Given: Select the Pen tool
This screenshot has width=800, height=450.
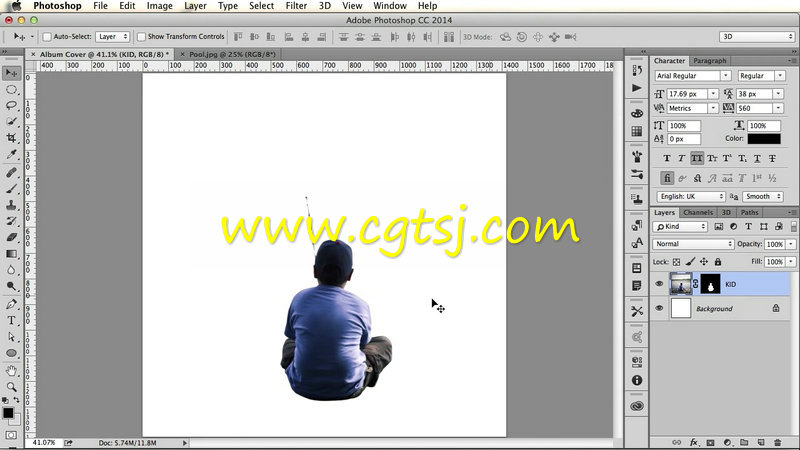Looking at the screenshot, I should 11,304.
